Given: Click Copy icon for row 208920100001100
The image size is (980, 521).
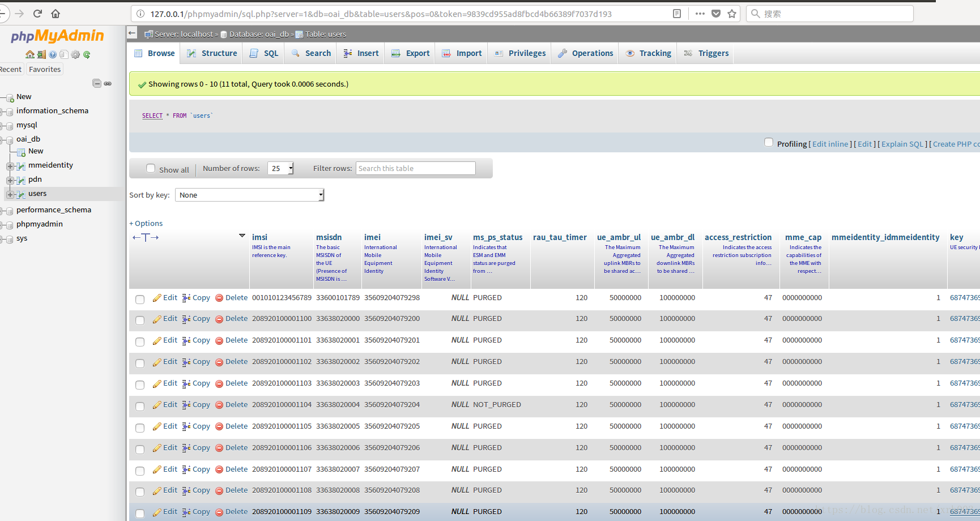Looking at the screenshot, I should pyautogui.click(x=186, y=319).
